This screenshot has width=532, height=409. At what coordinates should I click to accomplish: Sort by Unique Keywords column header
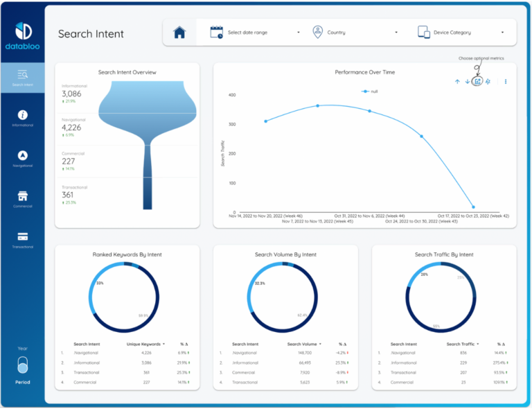click(x=145, y=344)
